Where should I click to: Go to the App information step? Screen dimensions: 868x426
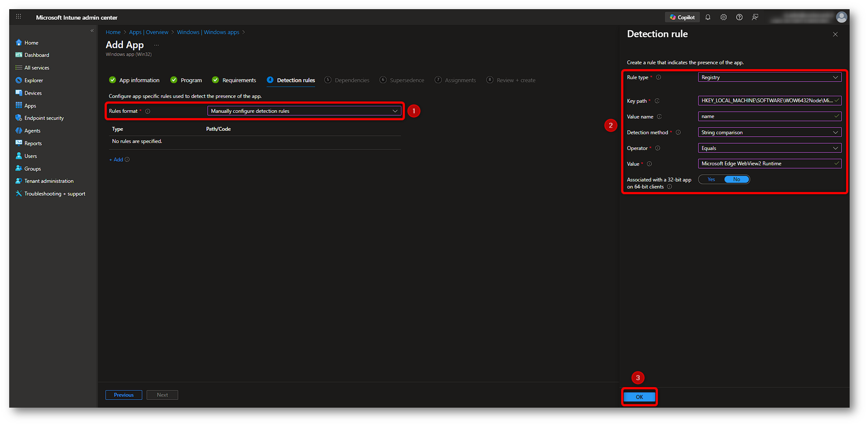point(139,80)
